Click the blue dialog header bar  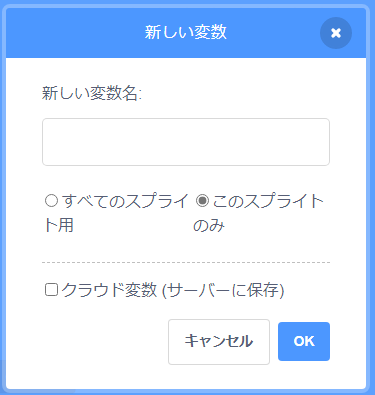[186, 33]
